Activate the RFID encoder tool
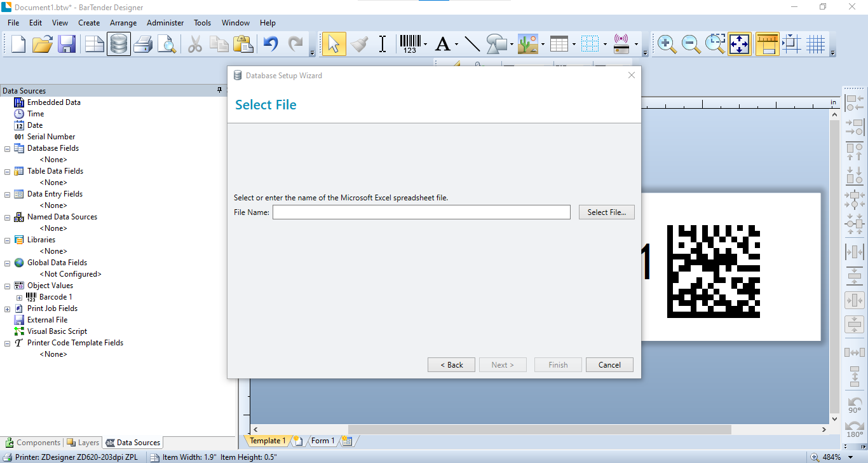 (x=621, y=44)
